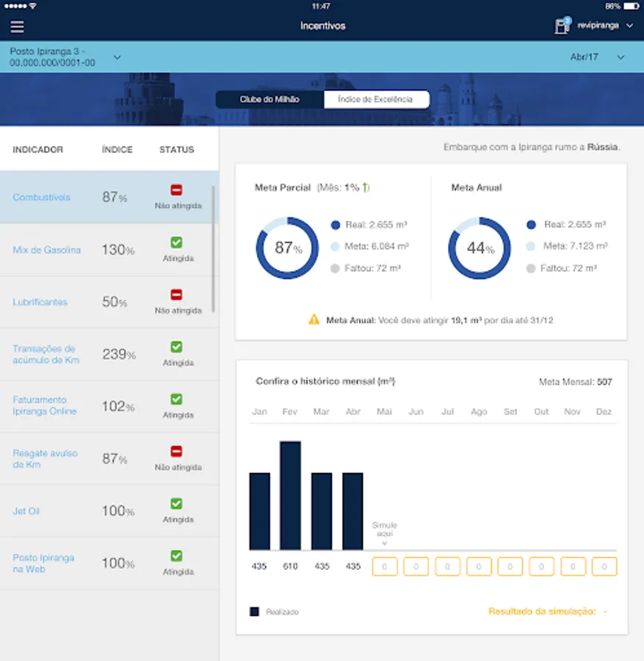Viewport: 644px width, 661px height.
Task: Click green check icon for Faturamento Ipiranga Online
Action: tap(176, 400)
